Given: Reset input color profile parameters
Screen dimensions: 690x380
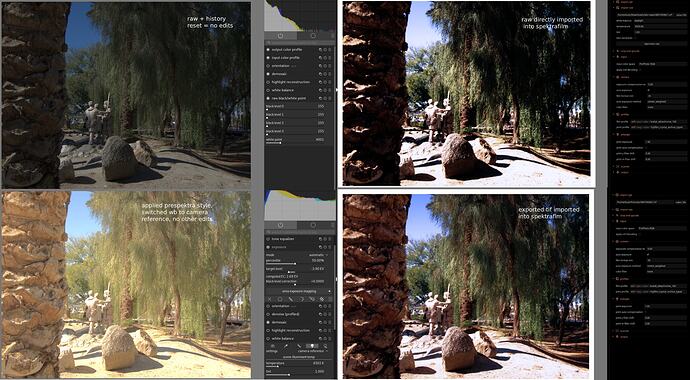Looking at the screenshot, I should [325, 58].
